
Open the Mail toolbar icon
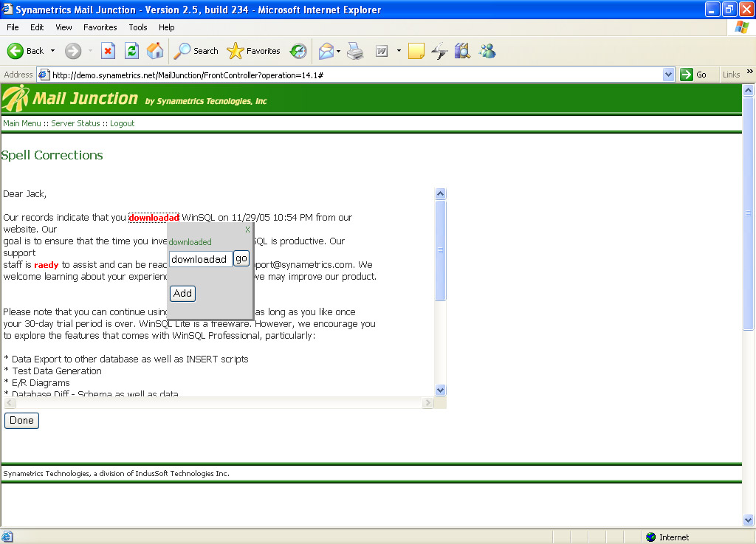(326, 51)
